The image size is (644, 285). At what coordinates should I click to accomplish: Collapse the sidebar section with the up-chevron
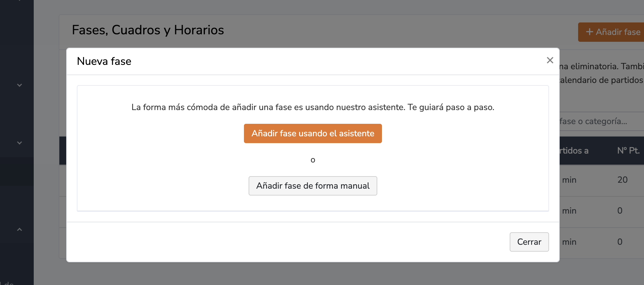click(x=19, y=229)
